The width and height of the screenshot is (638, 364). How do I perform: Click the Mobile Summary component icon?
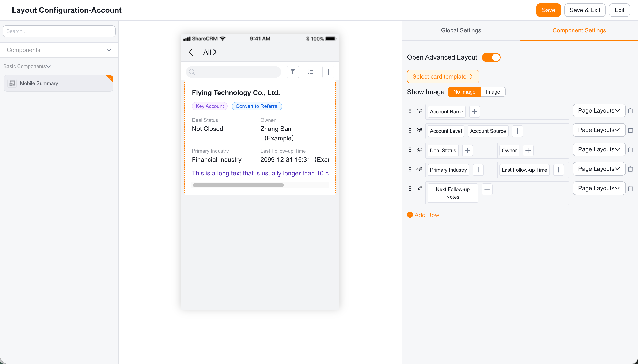pos(12,83)
